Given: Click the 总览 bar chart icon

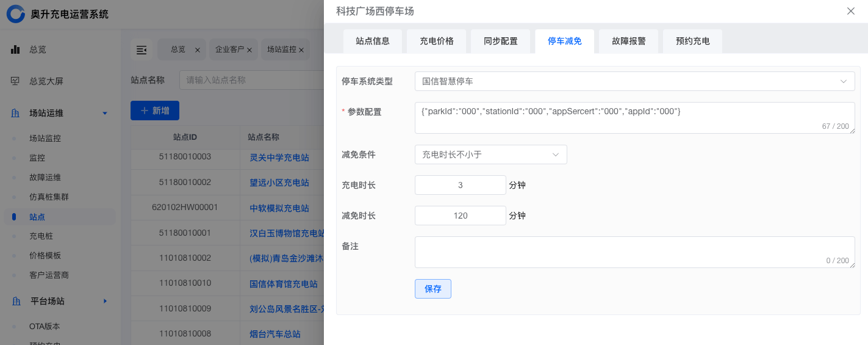Looking at the screenshot, I should [x=15, y=49].
